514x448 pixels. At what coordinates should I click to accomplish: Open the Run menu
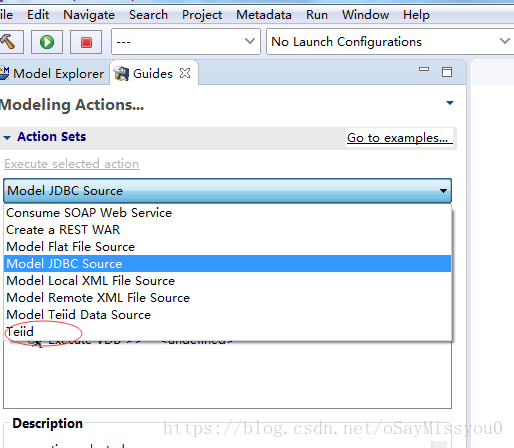[x=317, y=15]
